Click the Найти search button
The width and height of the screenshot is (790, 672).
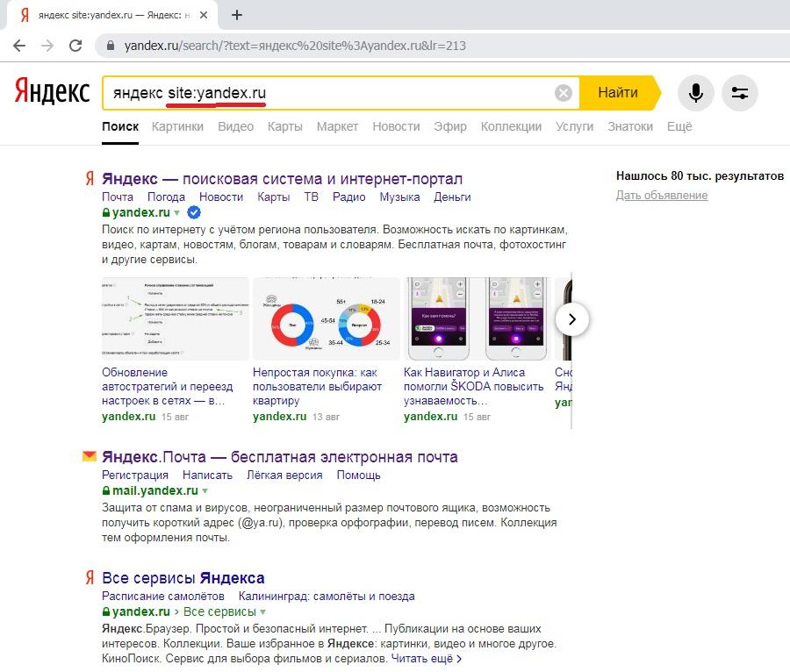tap(618, 93)
